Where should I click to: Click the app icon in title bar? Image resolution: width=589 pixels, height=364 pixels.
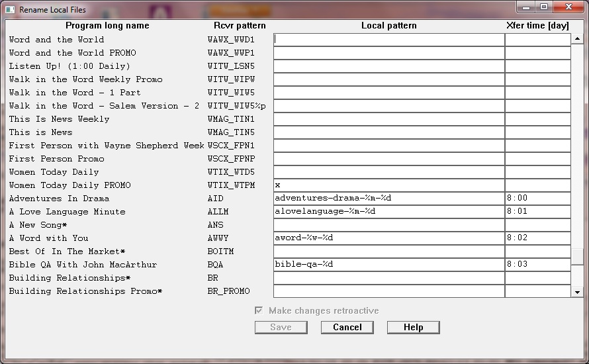click(10, 10)
